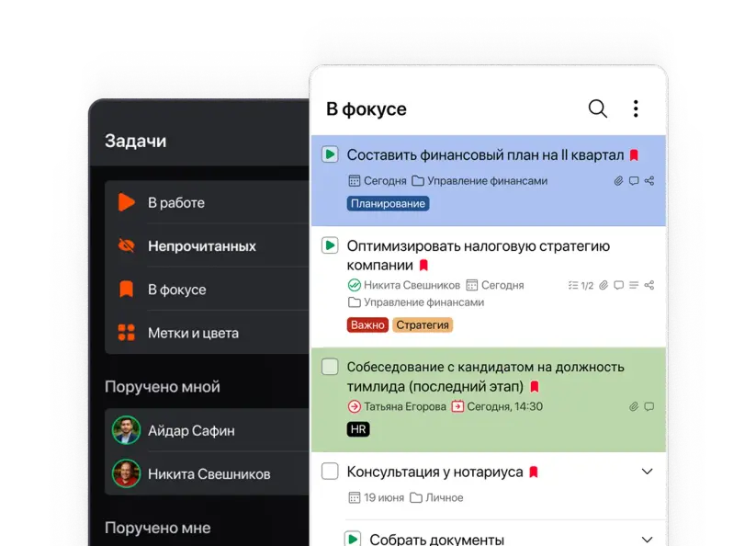Toggle the crossed-eye Непрочитанных icon

(x=127, y=245)
